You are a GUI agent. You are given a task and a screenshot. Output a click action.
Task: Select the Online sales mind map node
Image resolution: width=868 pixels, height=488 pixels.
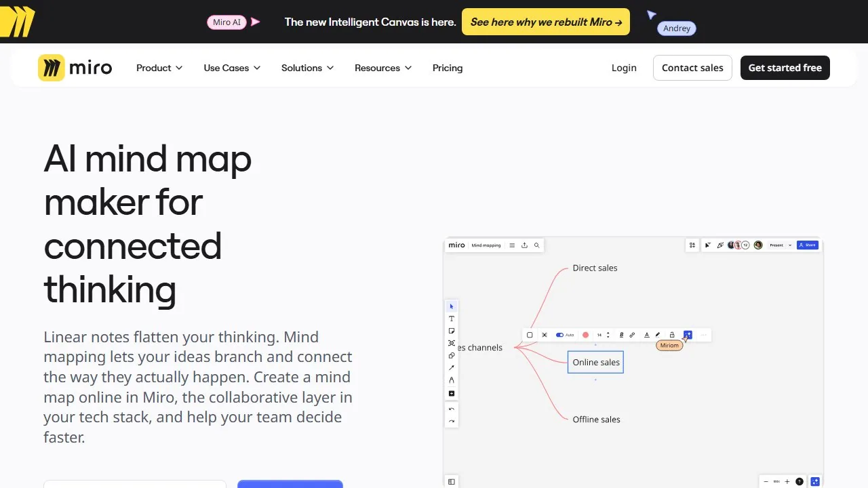[595, 362]
